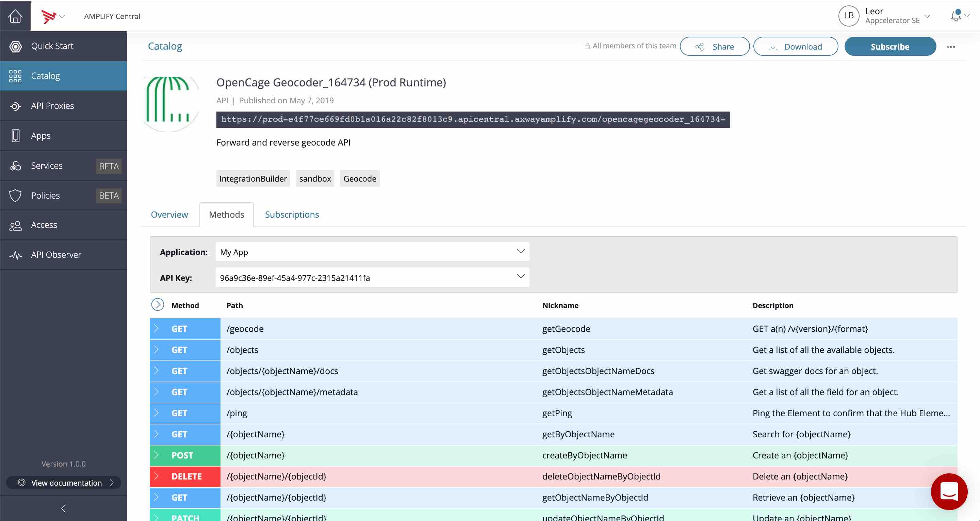This screenshot has height=521, width=980.
Task: Click the createByObjectName nickname cell
Action: [584, 455]
